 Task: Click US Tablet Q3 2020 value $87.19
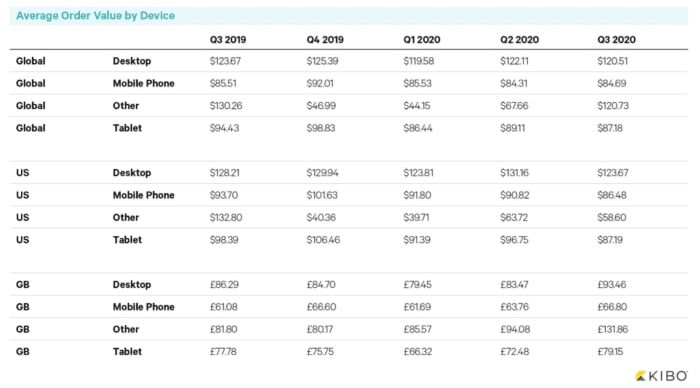(x=610, y=240)
